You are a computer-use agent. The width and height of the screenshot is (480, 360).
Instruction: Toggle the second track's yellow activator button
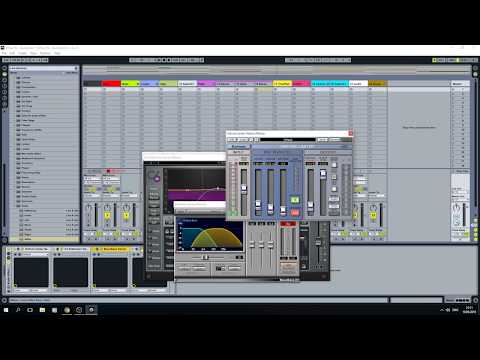click(107, 216)
